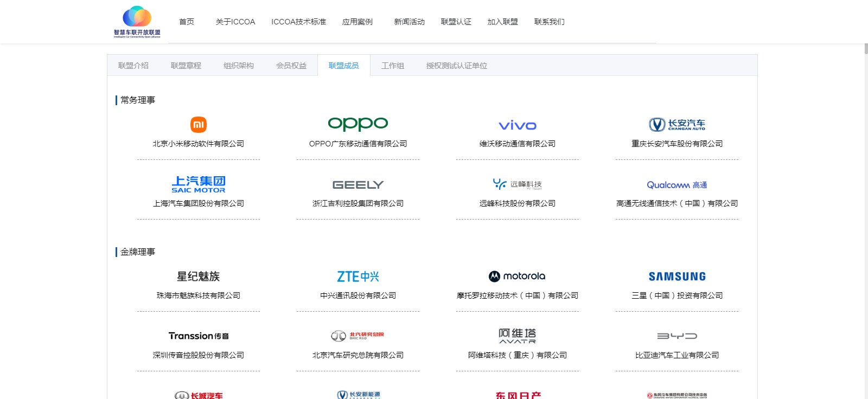The width and height of the screenshot is (868, 399).
Task: Open the 关于ICCOA navigation menu
Action: (235, 22)
